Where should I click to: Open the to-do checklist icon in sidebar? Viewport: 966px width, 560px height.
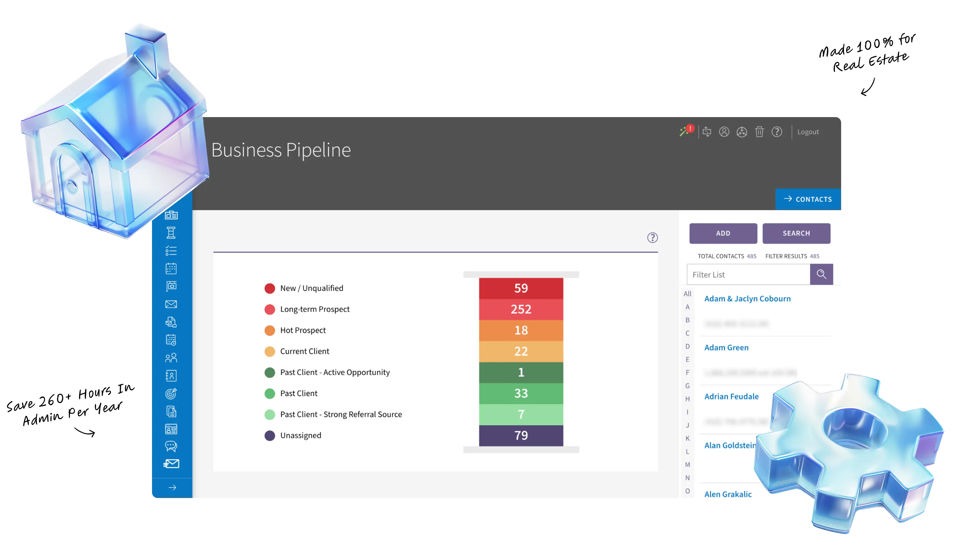pyautogui.click(x=171, y=251)
